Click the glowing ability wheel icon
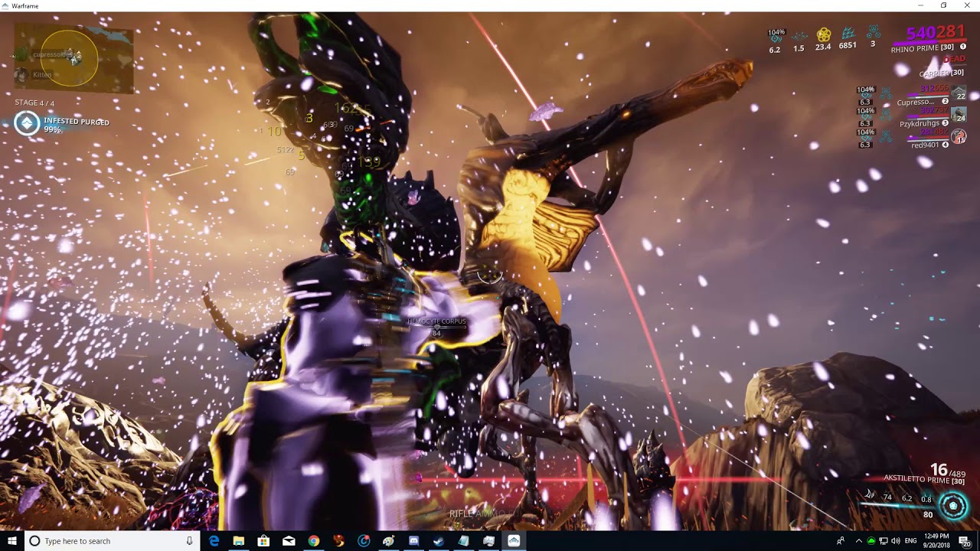Image resolution: width=980 pixels, height=551 pixels. tap(953, 506)
